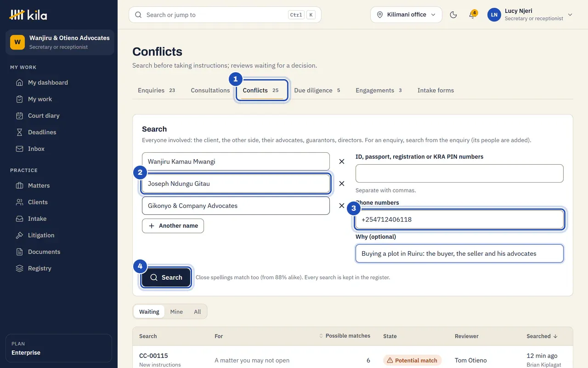The width and height of the screenshot is (588, 368).
Task: Switch to Intake forms tab
Action: (x=435, y=91)
